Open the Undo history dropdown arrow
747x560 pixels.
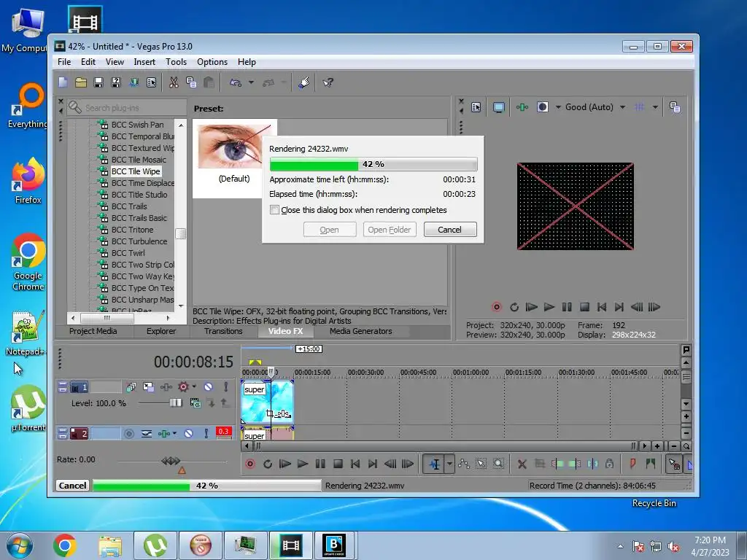(251, 82)
